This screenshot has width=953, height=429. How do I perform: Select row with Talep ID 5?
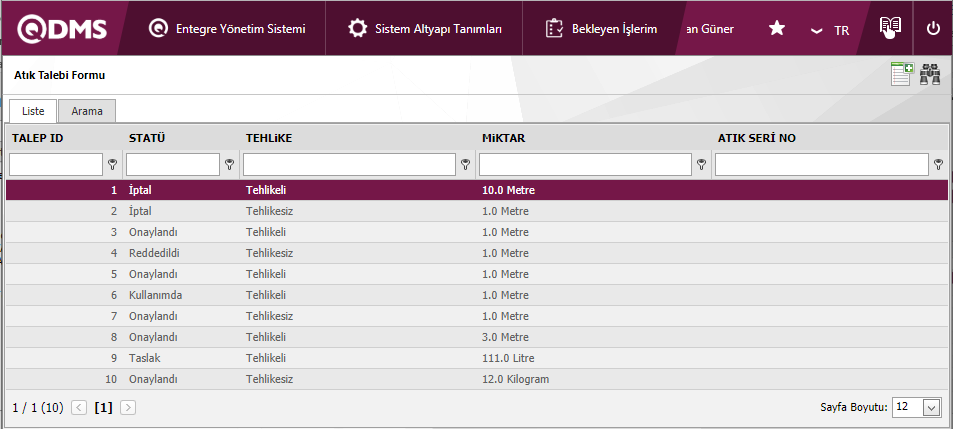477,274
